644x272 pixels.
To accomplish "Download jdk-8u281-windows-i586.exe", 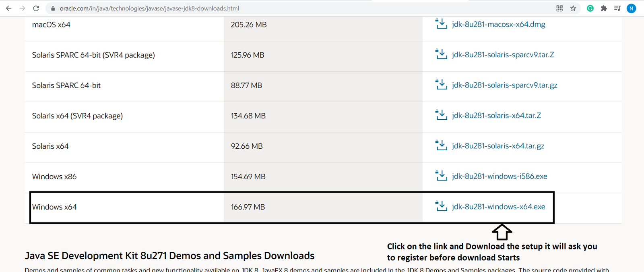I will [499, 176].
